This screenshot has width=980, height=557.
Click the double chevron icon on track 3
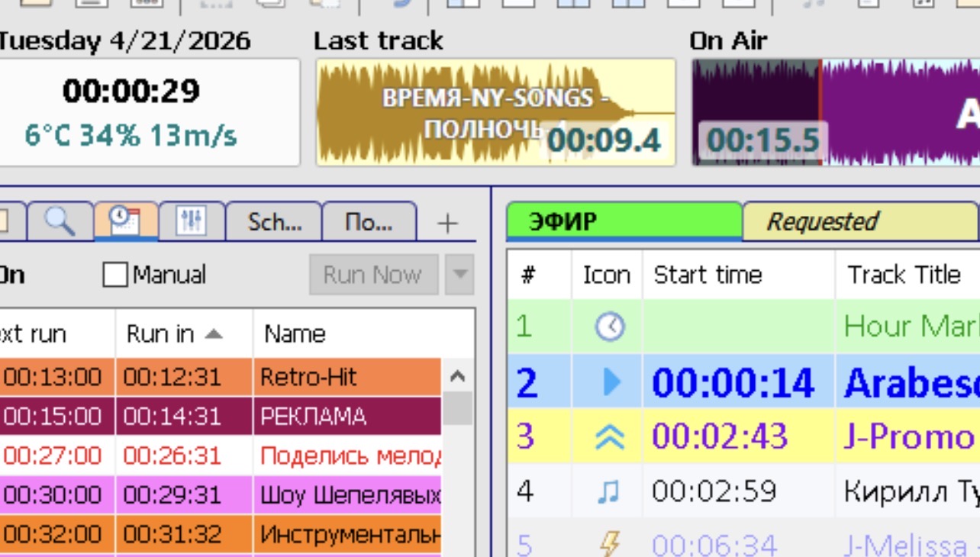[x=609, y=437]
